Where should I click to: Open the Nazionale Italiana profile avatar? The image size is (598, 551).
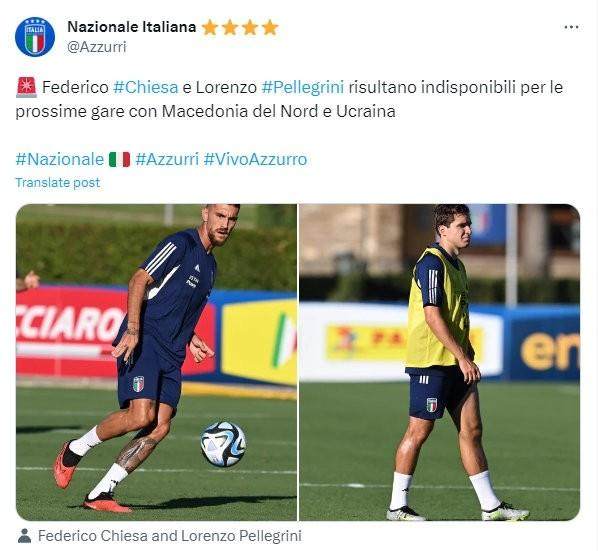tap(35, 37)
